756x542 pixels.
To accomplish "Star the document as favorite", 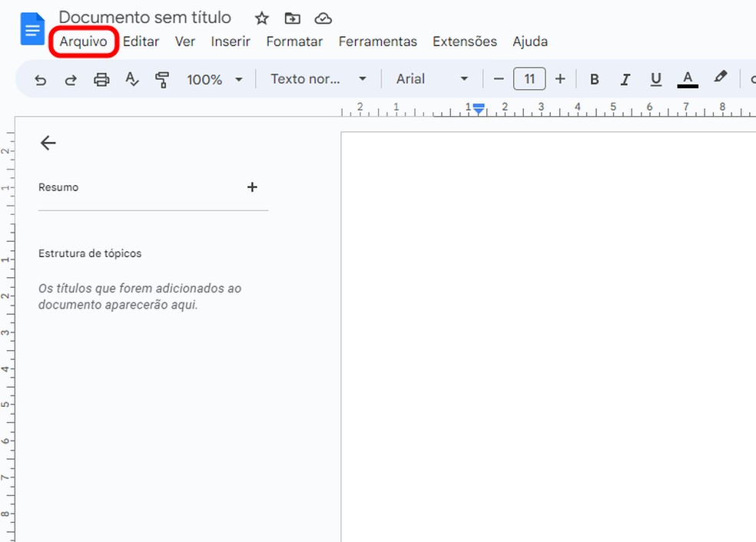I will coord(261,18).
